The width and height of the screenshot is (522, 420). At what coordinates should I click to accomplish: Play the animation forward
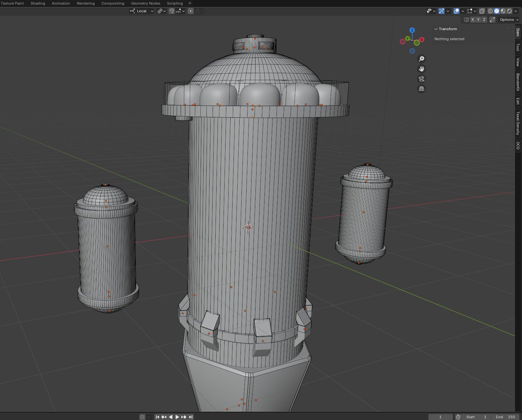[x=177, y=417]
